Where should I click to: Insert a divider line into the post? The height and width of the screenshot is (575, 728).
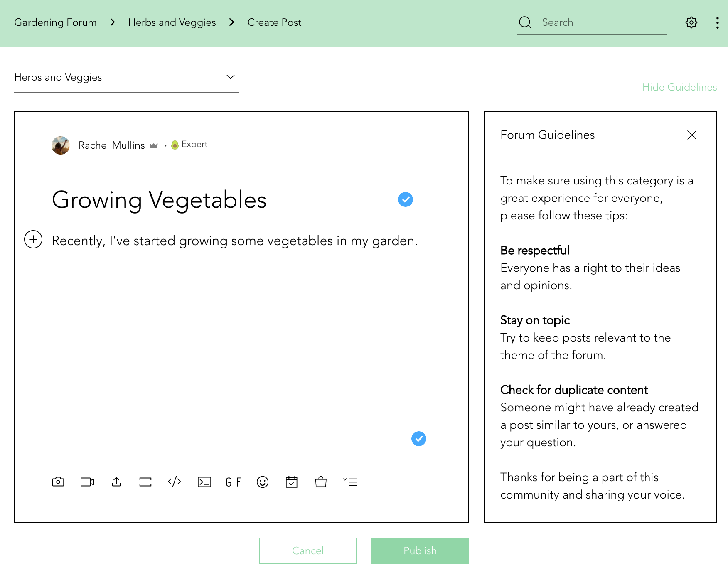coord(145,482)
